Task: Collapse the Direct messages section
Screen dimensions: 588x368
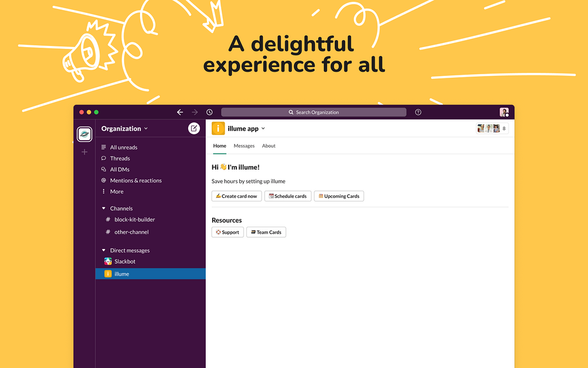Action: click(104, 250)
